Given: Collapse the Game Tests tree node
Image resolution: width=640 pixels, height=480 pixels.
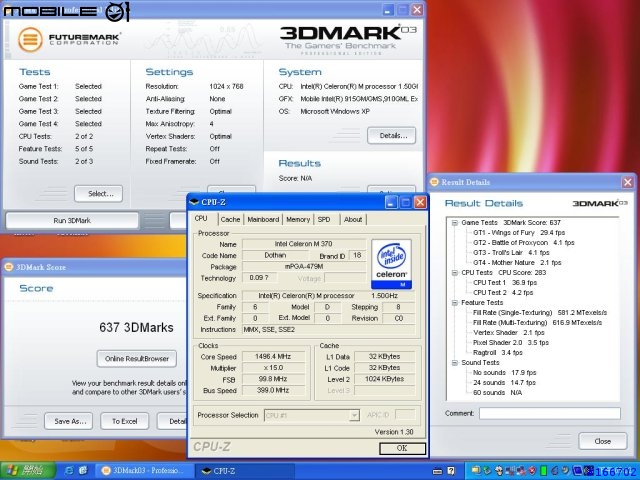Looking at the screenshot, I should [x=454, y=223].
